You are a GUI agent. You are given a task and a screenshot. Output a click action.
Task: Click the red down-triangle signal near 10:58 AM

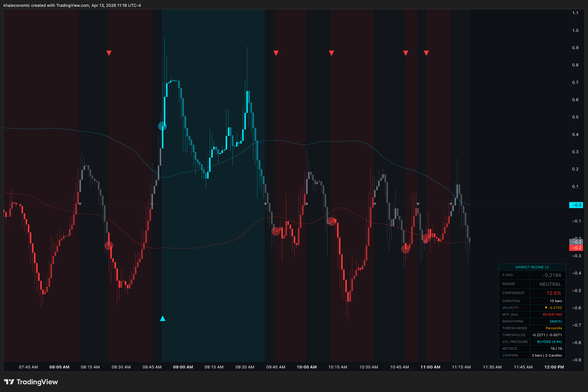click(426, 53)
